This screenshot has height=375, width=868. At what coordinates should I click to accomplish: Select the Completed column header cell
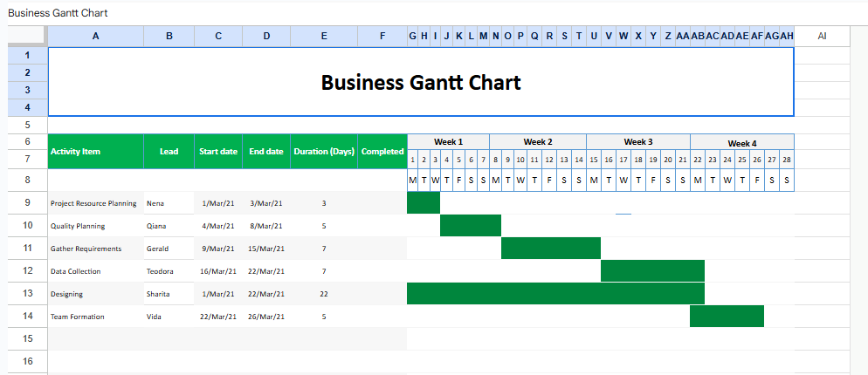tap(382, 151)
